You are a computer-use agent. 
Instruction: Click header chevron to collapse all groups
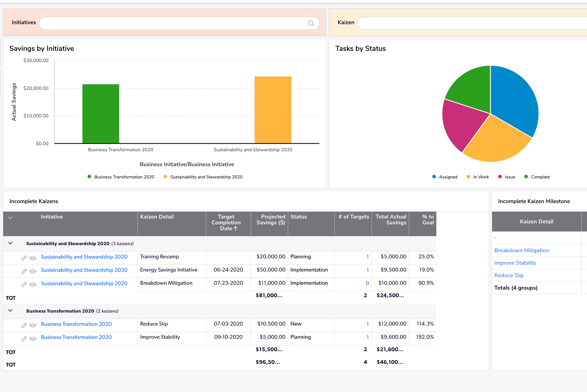(x=10, y=218)
